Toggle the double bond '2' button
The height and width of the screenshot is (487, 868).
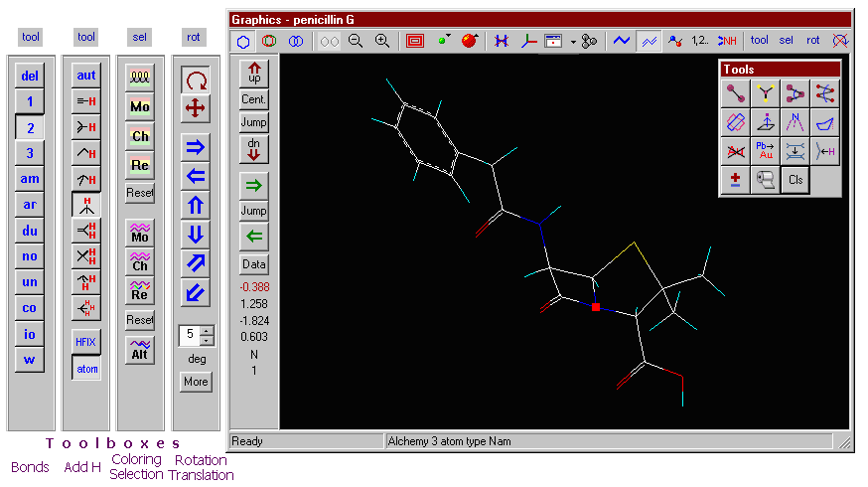30,127
